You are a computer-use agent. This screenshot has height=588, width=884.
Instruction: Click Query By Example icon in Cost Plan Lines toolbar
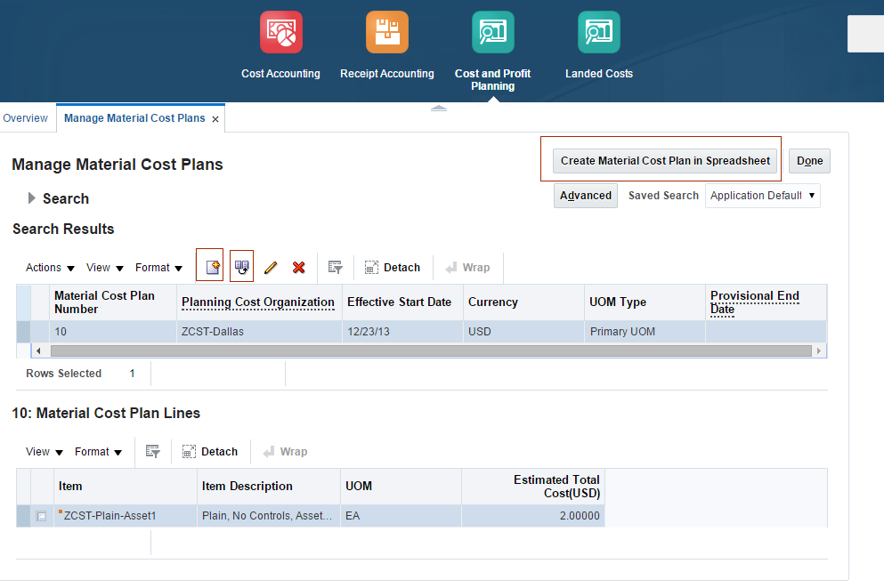(x=153, y=452)
